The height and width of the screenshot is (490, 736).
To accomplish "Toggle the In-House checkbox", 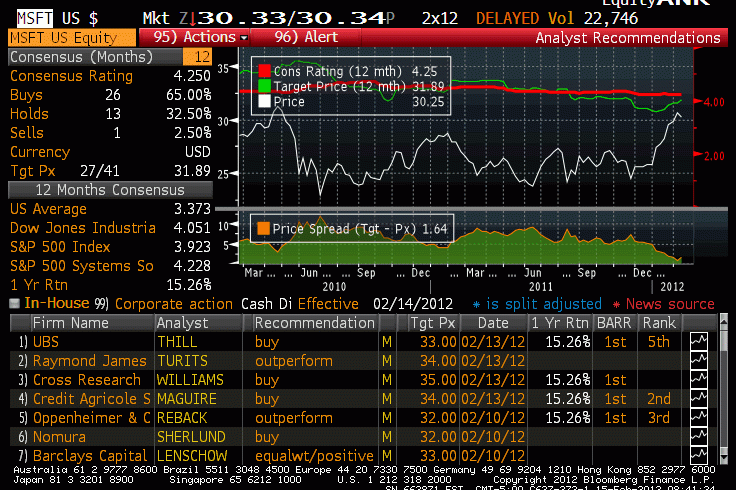I will 14,303.
